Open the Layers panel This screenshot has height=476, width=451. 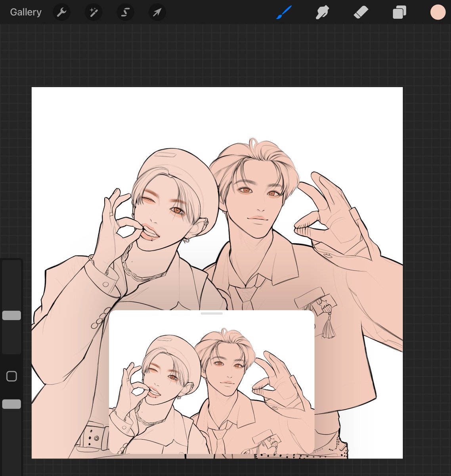tap(399, 13)
